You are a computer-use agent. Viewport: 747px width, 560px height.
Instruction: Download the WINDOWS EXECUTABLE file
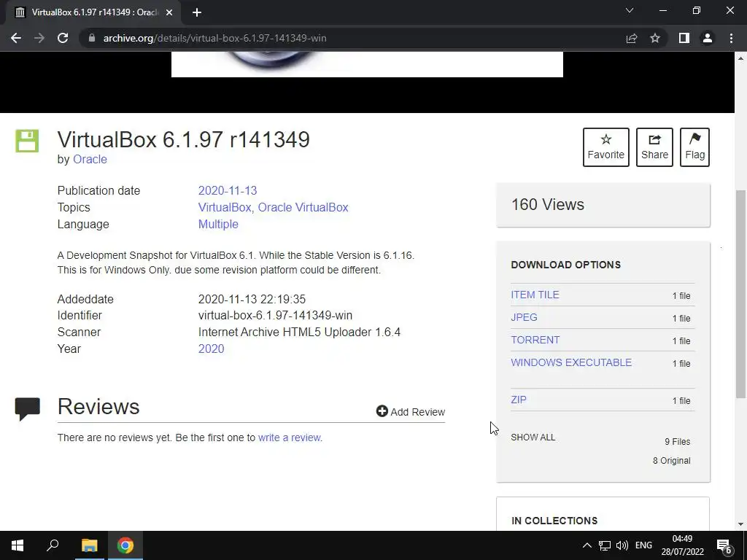point(571,362)
